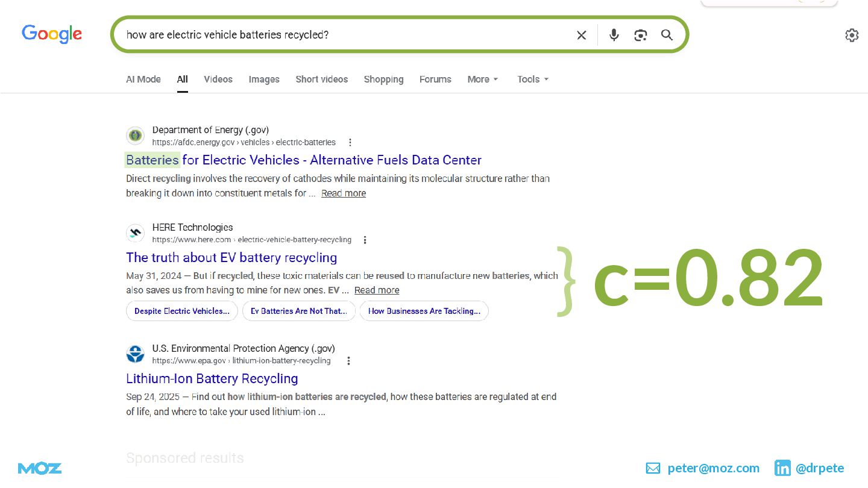The width and height of the screenshot is (868, 488).
Task: Open Google Lens image search icon
Action: click(x=640, y=35)
